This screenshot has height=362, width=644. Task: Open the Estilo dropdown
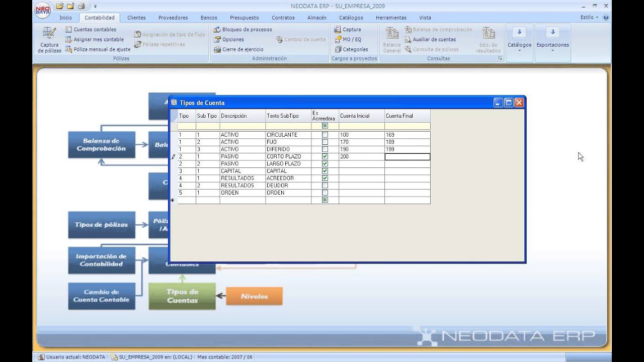click(x=589, y=17)
